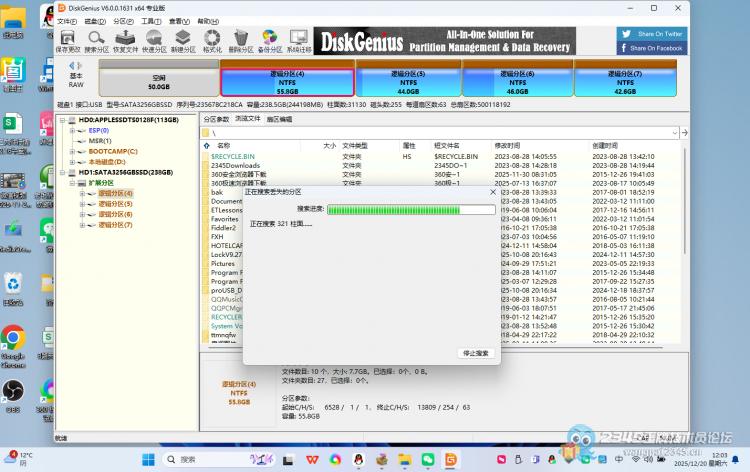Expand 逻辑分区(5) in the disk tree

tap(83, 204)
